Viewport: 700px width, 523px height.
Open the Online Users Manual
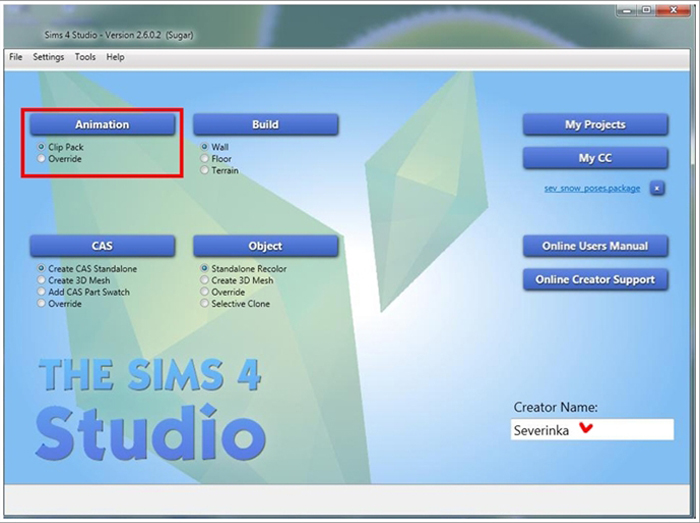pyautogui.click(x=595, y=246)
